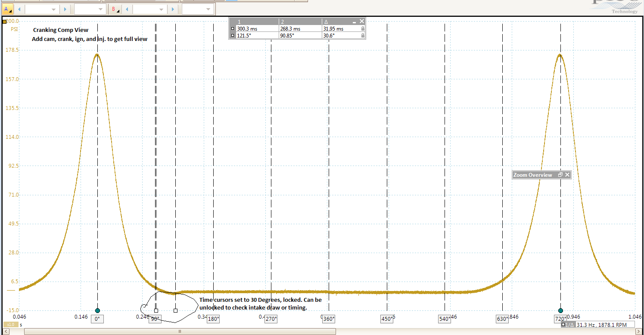Expand Channel A input range dropdown
The image size is (644, 335).
(x=42, y=9)
